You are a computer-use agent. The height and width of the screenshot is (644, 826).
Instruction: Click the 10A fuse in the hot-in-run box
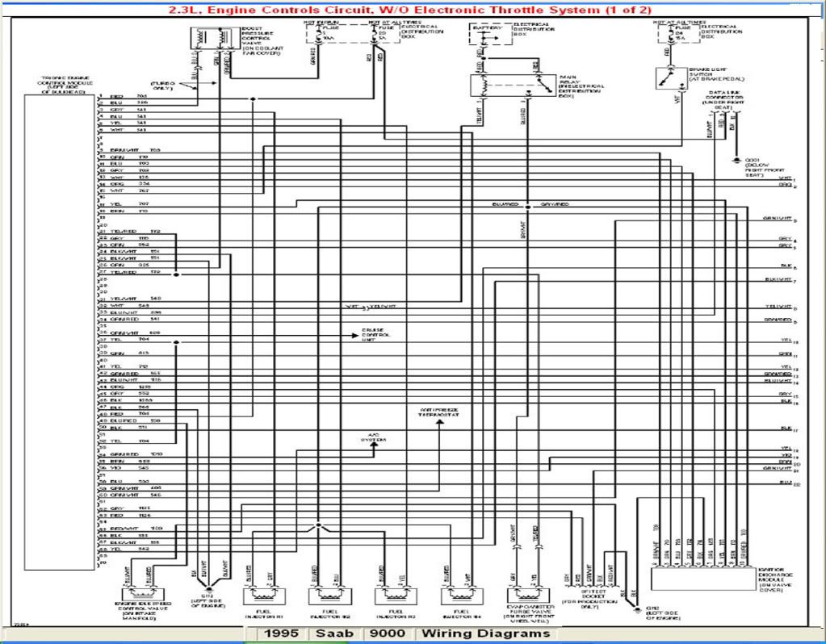[319, 34]
